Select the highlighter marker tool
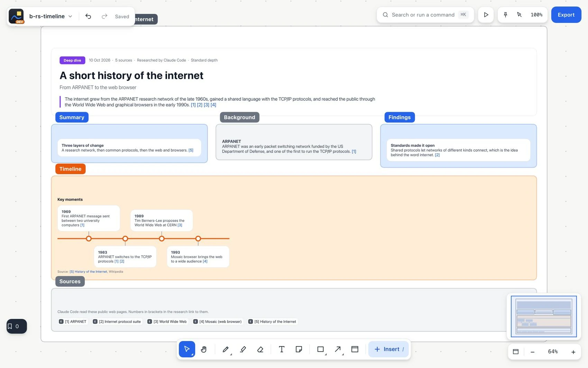The image size is (588, 368). [243, 349]
